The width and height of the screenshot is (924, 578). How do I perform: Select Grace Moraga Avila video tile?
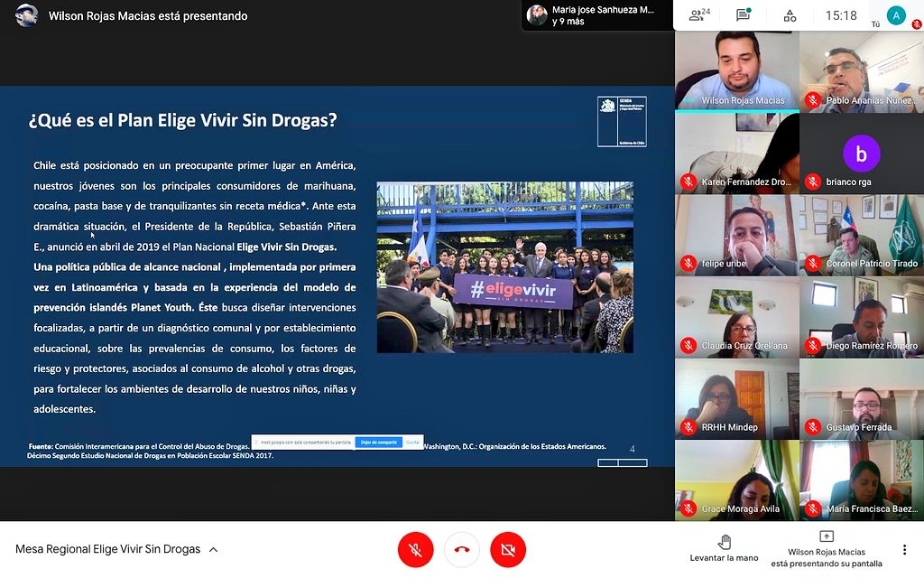[x=736, y=480]
